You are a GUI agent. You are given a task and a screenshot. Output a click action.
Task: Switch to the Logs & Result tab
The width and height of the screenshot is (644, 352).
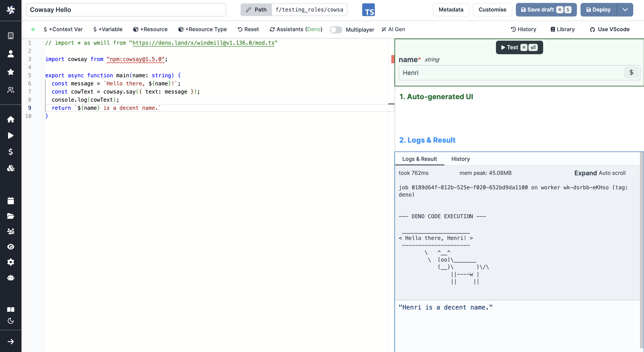pyautogui.click(x=420, y=159)
